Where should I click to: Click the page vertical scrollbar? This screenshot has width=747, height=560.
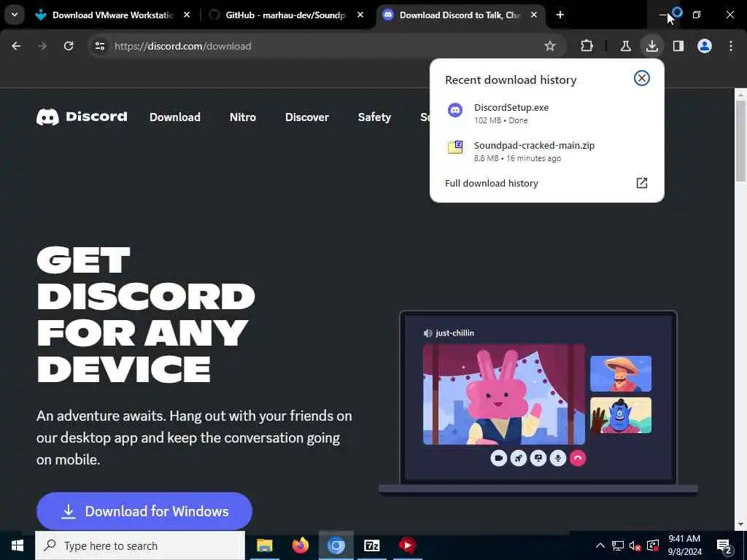[740, 141]
